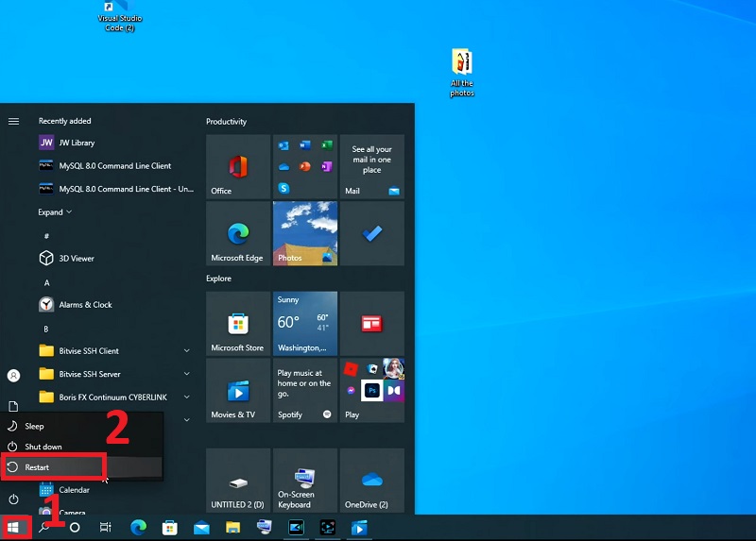
Task: Open Microsoft Store from taskbar
Action: point(170,528)
